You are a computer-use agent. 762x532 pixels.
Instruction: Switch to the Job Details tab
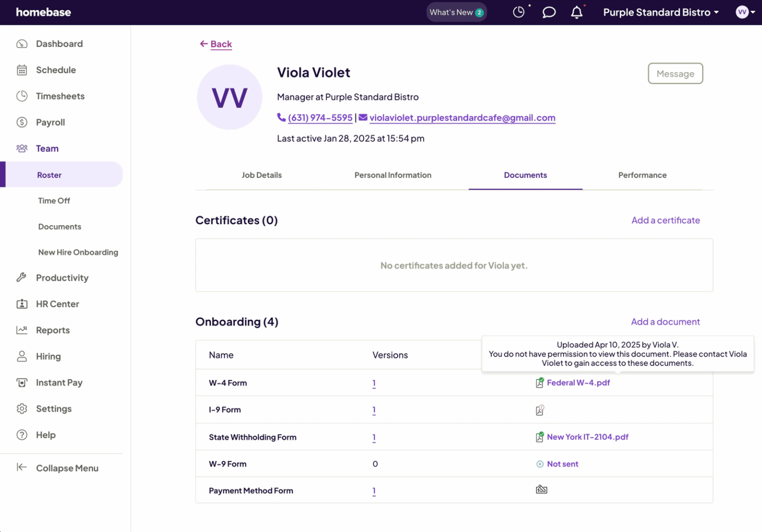(262, 175)
